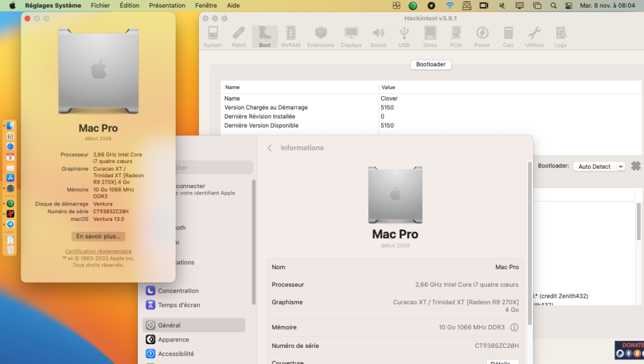
Task: Open Launchpad from the Dock
Action: [x=10, y=136]
